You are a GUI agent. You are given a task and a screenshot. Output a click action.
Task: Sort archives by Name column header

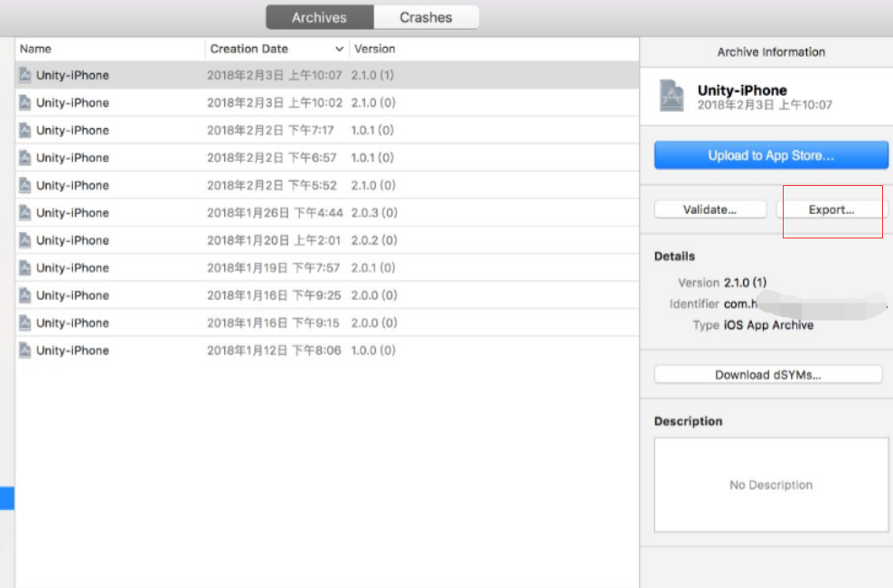35,49
